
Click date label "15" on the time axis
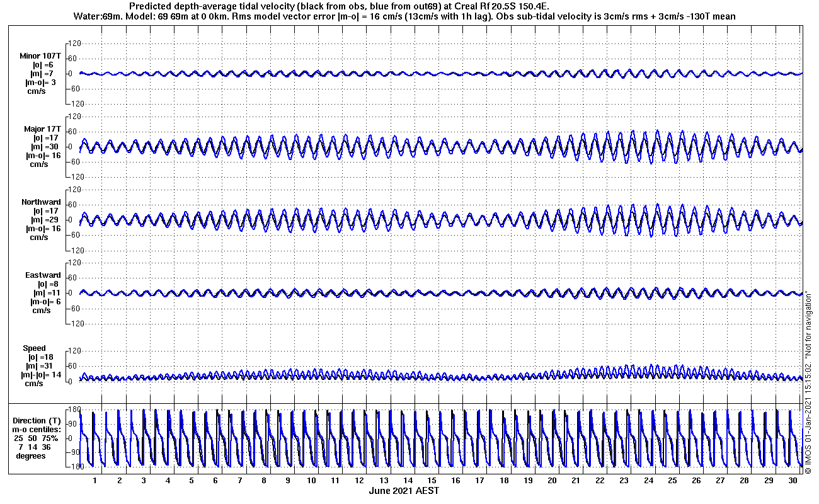point(432,480)
